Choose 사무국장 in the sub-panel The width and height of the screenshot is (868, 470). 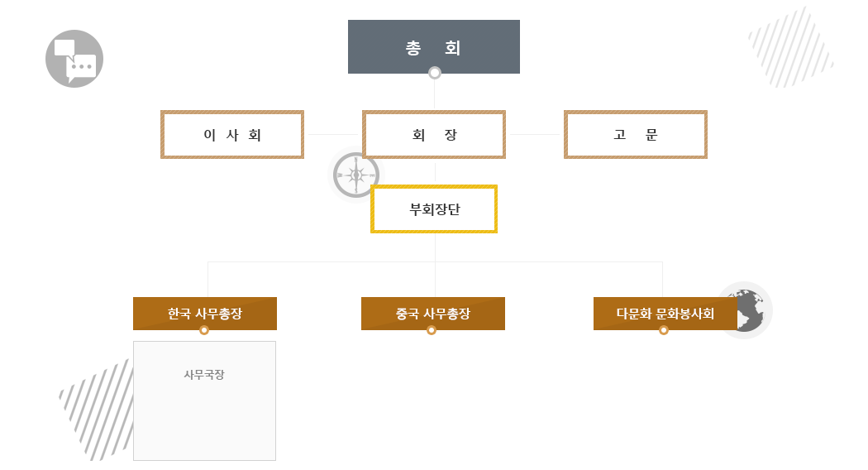204,375
